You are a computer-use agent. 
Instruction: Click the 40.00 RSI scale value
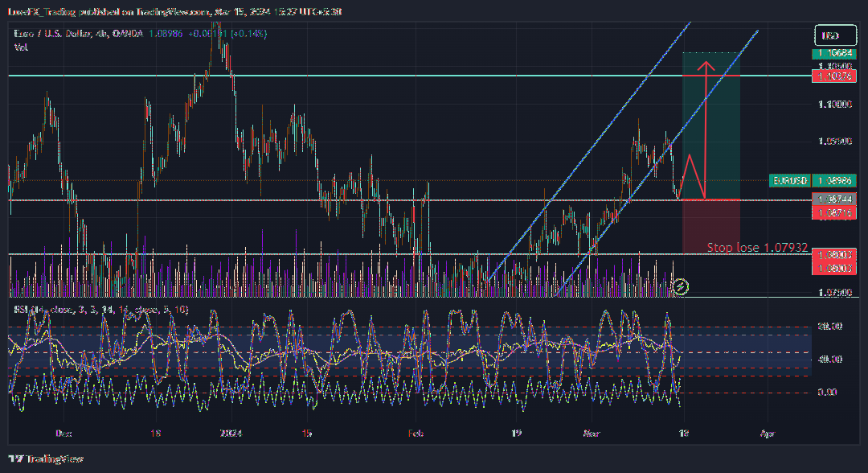(829, 360)
